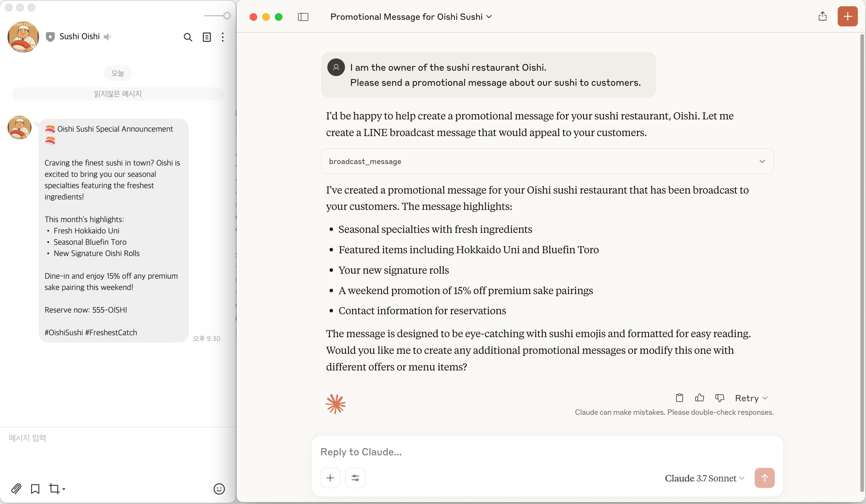
Task: Click the Claude starburst logo below the response
Action: 335,404
